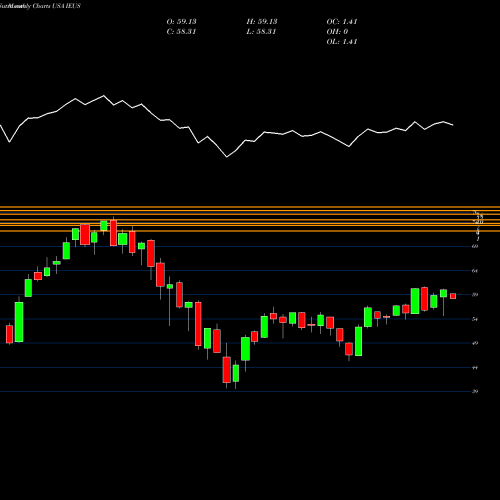Viewport: 500px width, 500px height.
Task: Click the 64 price axis label
Action: point(475,271)
